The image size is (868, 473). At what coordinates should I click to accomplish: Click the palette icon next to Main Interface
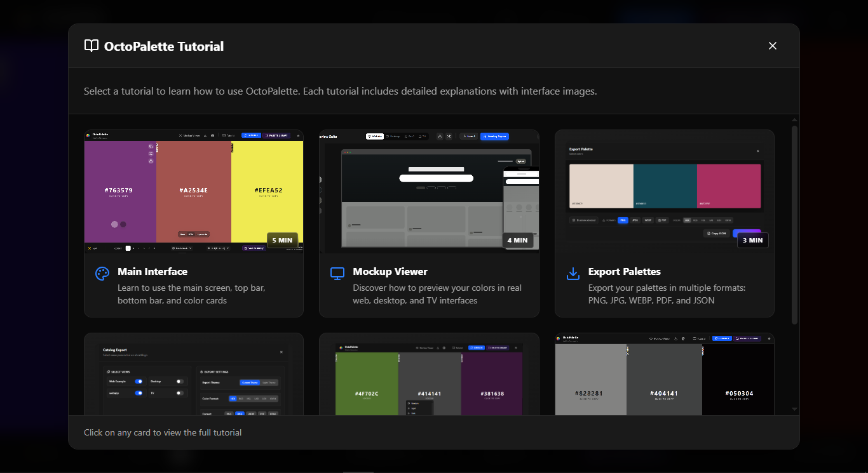pyautogui.click(x=102, y=274)
